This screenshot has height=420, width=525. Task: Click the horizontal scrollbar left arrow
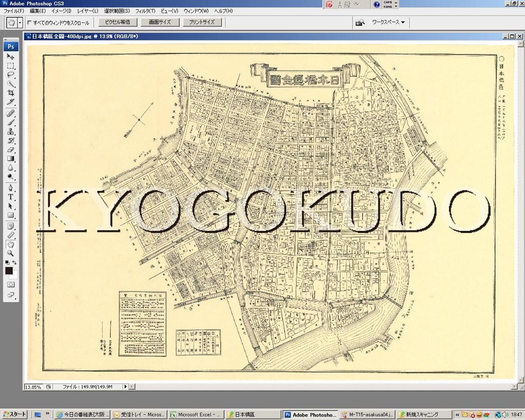[x=132, y=387]
